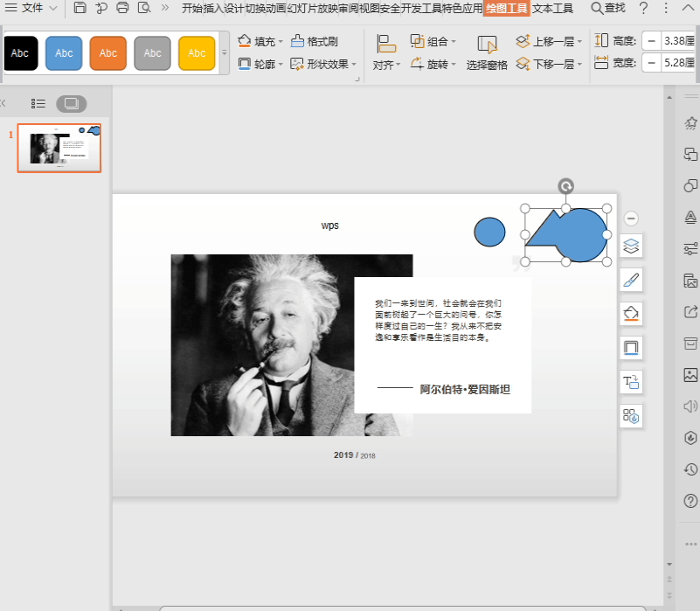This screenshot has width=700, height=611.
Task: Click the floating outline icon beside shape
Action: click(631, 348)
